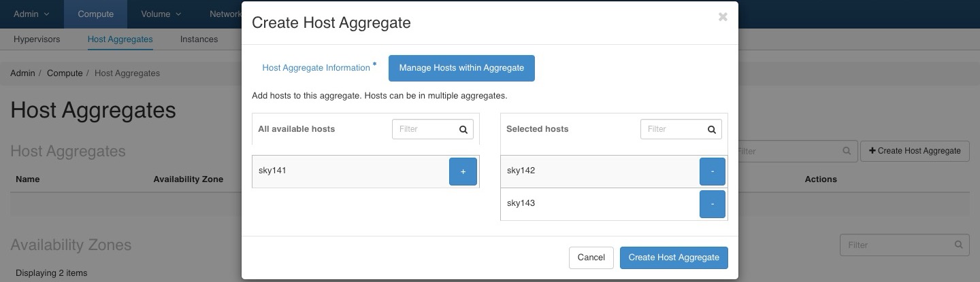
Task: Click search icon in selected hosts filter
Action: 711,129
